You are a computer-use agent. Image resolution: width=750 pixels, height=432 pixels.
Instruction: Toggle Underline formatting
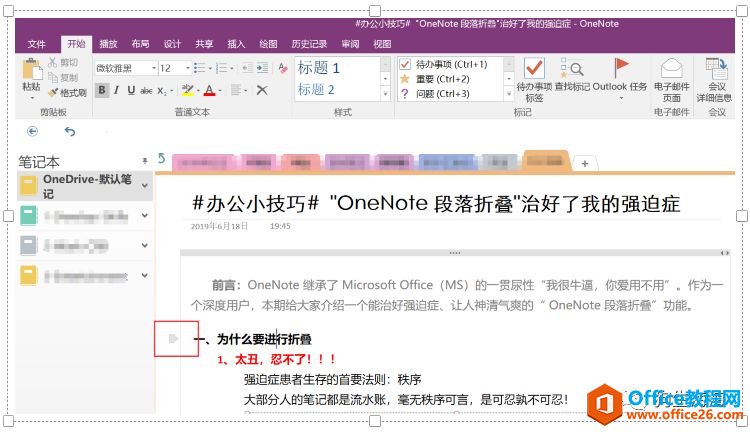tap(131, 90)
